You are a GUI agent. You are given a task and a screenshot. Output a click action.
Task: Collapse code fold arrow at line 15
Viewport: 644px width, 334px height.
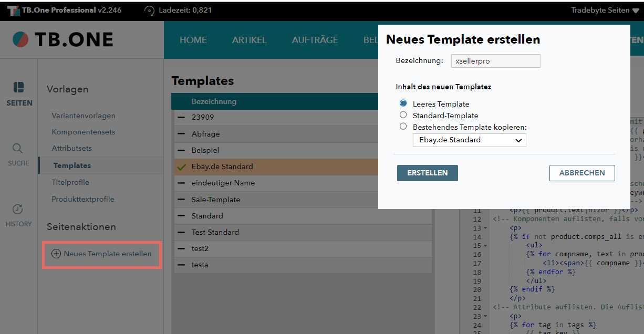486,246
